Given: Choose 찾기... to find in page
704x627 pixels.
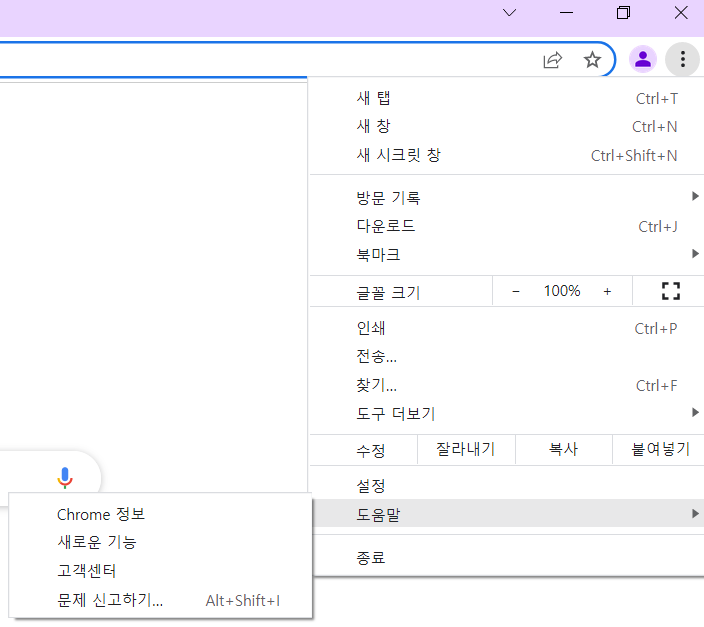Looking at the screenshot, I should [507, 385].
